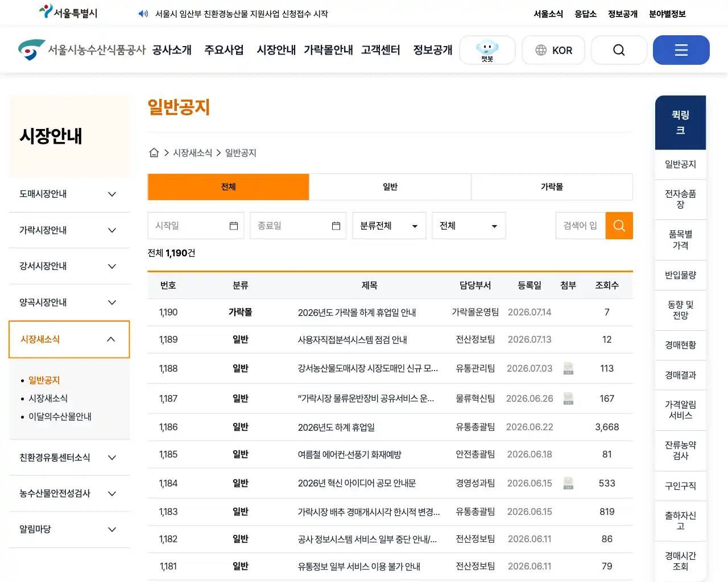This screenshot has width=728, height=582.
Task: Click quick link 반입물량
Action: coord(681,275)
